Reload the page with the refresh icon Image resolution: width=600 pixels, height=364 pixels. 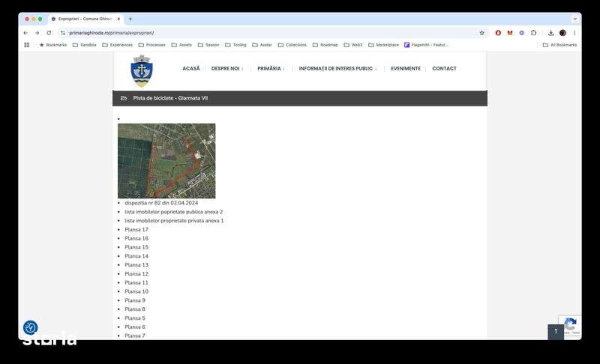point(49,33)
